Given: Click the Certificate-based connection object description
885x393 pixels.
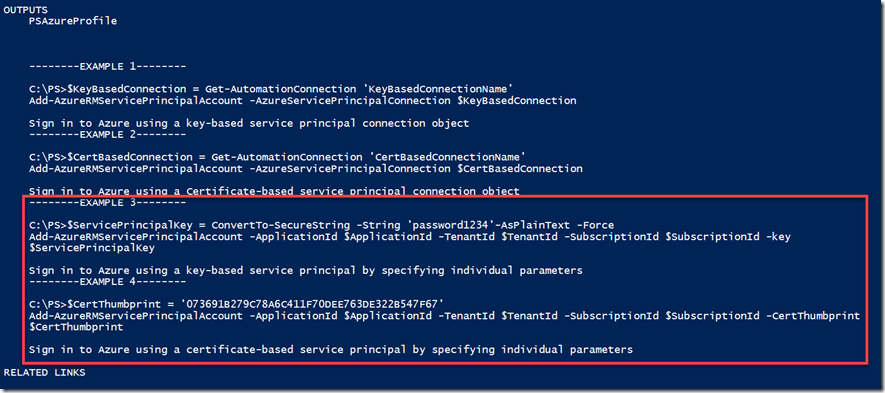Looking at the screenshot, I should coord(274,191).
